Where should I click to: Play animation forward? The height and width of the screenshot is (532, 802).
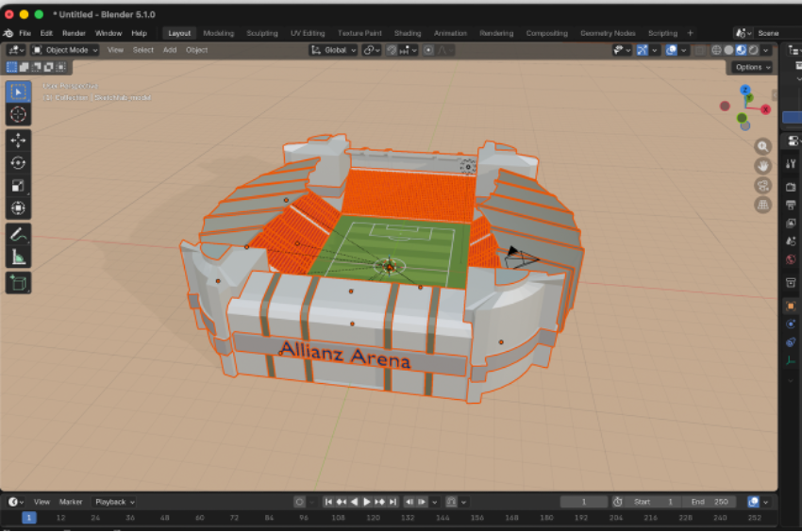(x=367, y=502)
